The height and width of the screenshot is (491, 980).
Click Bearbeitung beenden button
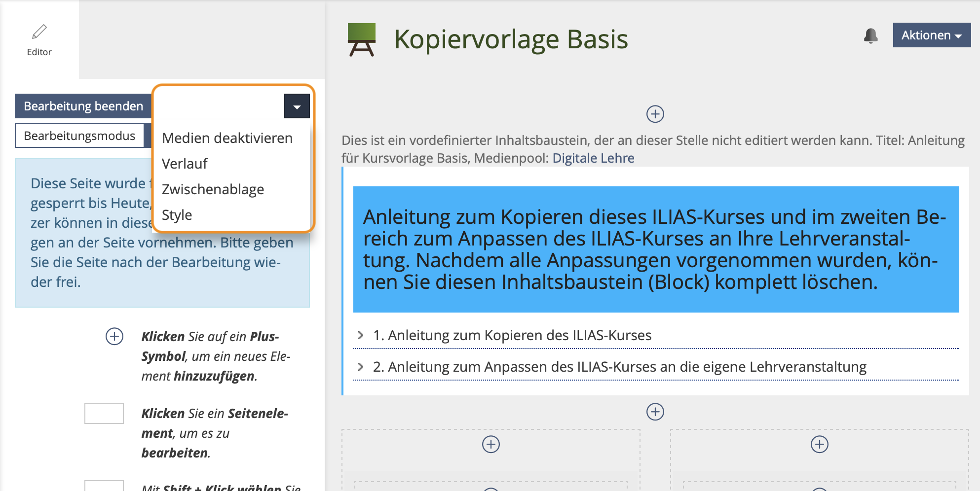[83, 106]
